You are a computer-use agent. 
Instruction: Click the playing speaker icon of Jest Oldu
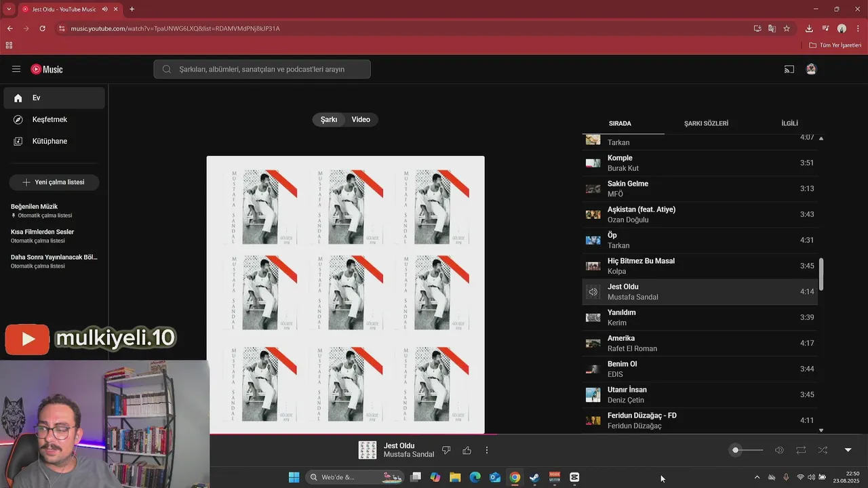pyautogui.click(x=593, y=292)
